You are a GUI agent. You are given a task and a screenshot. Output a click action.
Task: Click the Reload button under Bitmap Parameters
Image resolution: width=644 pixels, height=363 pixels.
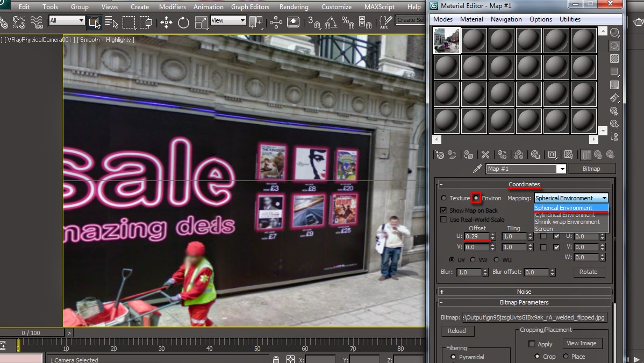pos(457,331)
